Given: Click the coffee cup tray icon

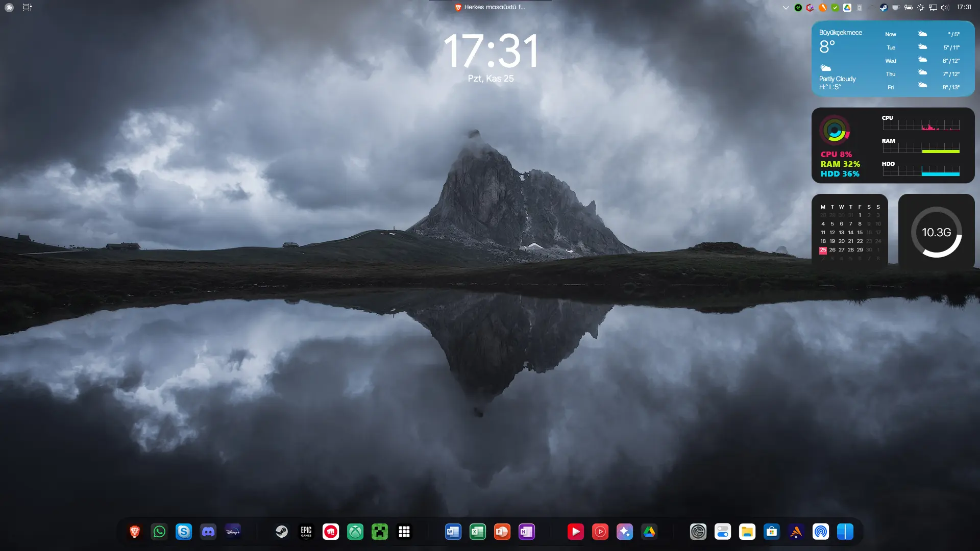Looking at the screenshot, I should tap(896, 8).
